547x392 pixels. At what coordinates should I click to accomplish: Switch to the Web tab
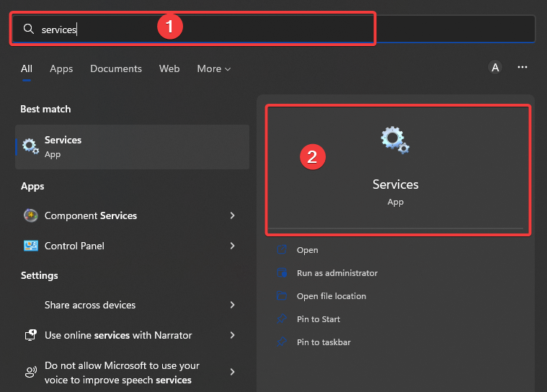coord(169,68)
